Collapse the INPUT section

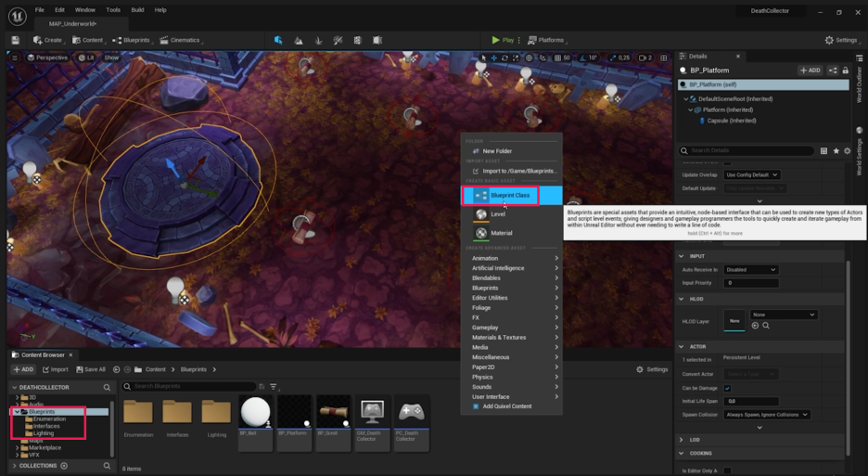682,257
